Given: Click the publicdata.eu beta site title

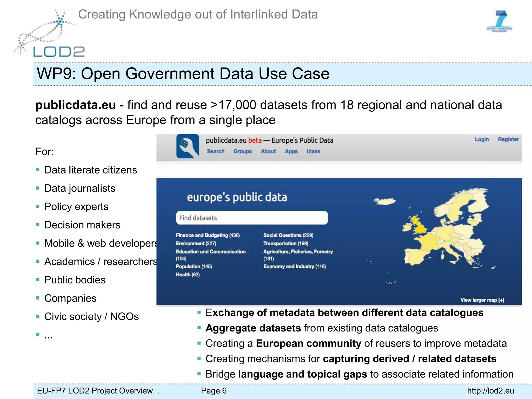Looking at the screenshot, I should 269,140.
